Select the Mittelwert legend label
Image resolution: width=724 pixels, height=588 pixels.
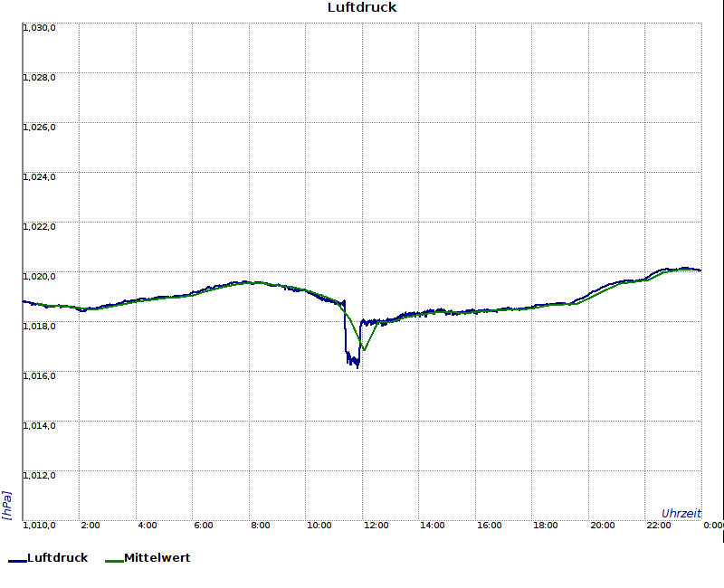click(x=157, y=557)
